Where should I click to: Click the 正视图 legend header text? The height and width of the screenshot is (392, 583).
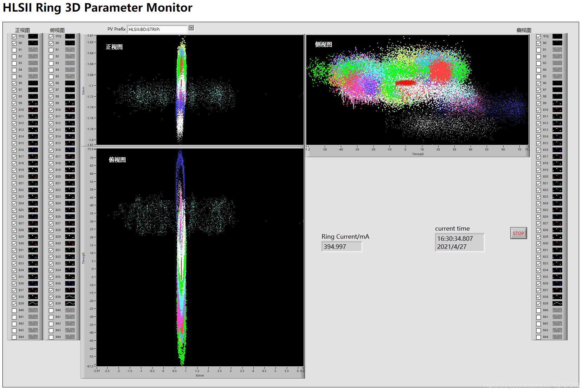coord(22,30)
